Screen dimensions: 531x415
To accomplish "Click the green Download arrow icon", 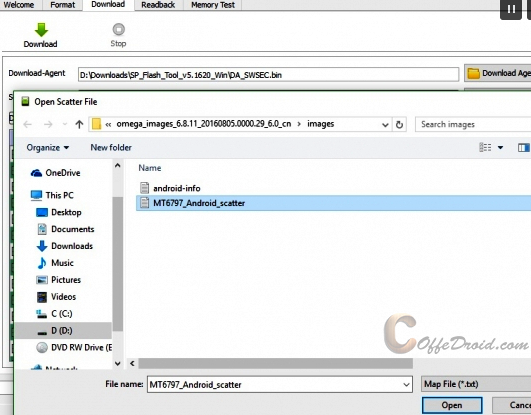I will pos(41,30).
